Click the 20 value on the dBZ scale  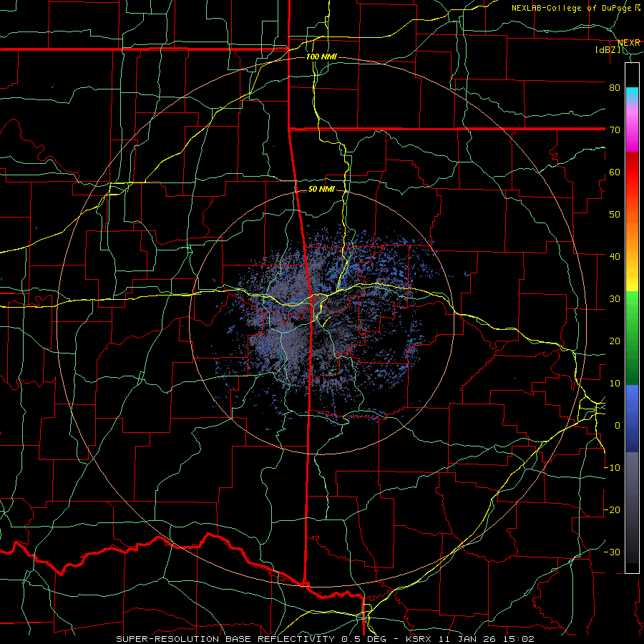tap(615, 341)
